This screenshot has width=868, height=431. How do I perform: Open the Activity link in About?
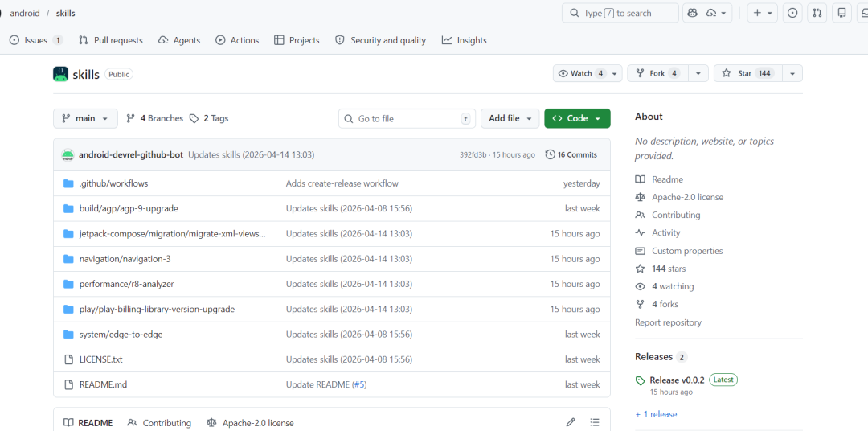[657, 232]
